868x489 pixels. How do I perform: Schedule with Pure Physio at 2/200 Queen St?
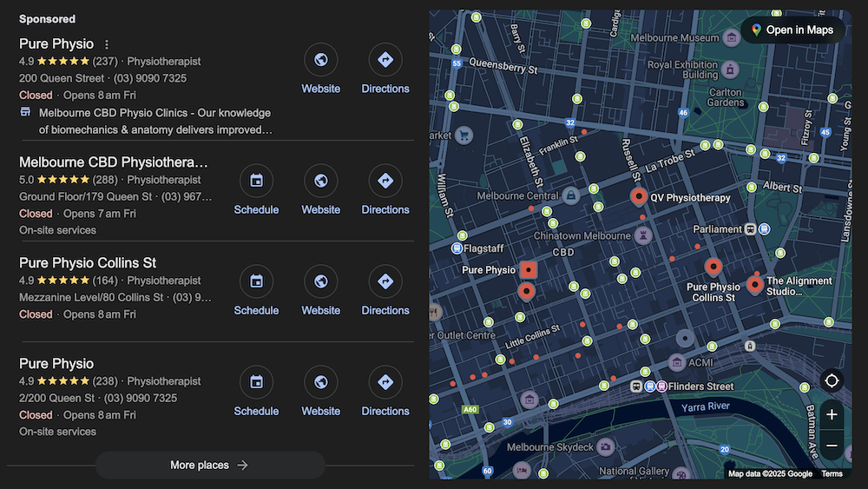[256, 392]
